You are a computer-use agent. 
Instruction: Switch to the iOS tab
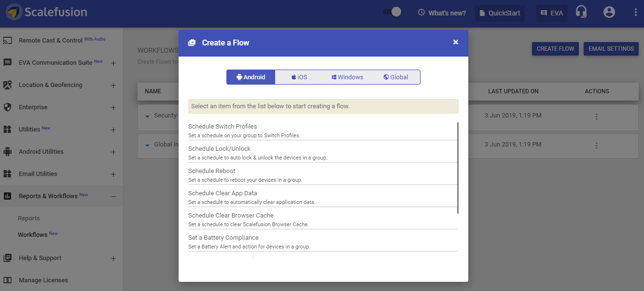pyautogui.click(x=299, y=77)
